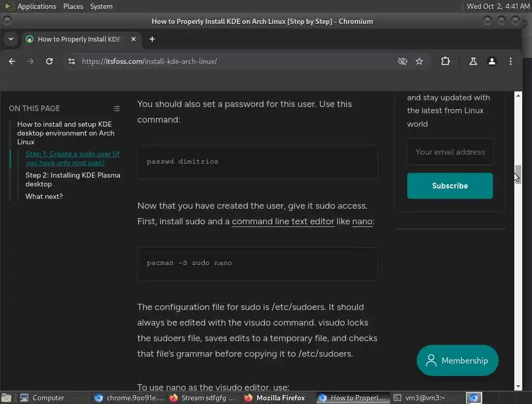
Task: Open the Membership button
Action: click(x=457, y=360)
